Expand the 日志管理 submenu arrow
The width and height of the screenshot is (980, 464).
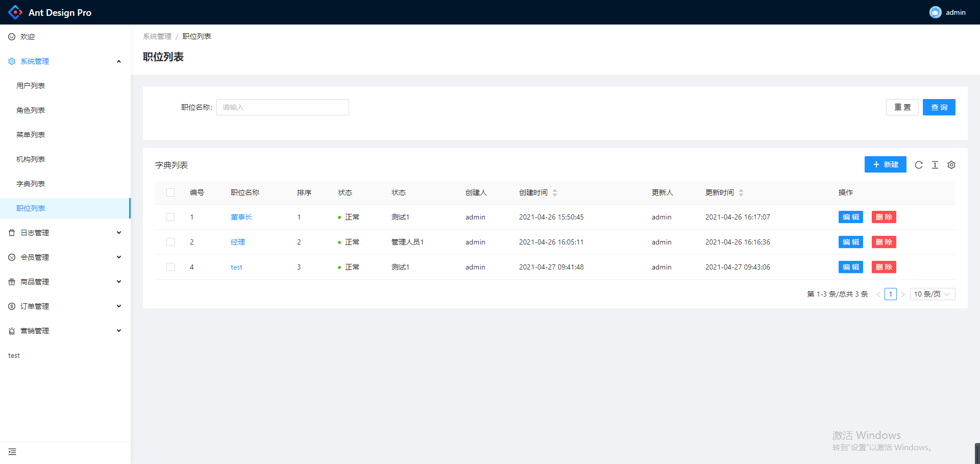coord(119,233)
